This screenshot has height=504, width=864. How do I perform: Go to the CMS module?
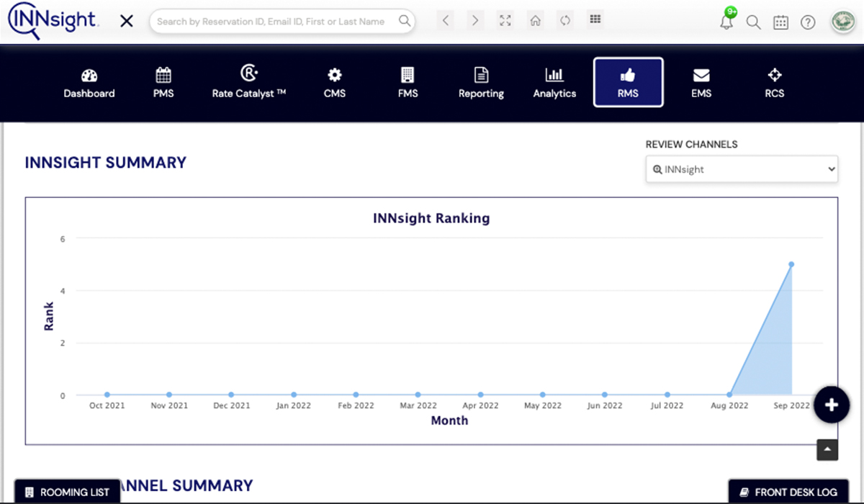click(335, 83)
